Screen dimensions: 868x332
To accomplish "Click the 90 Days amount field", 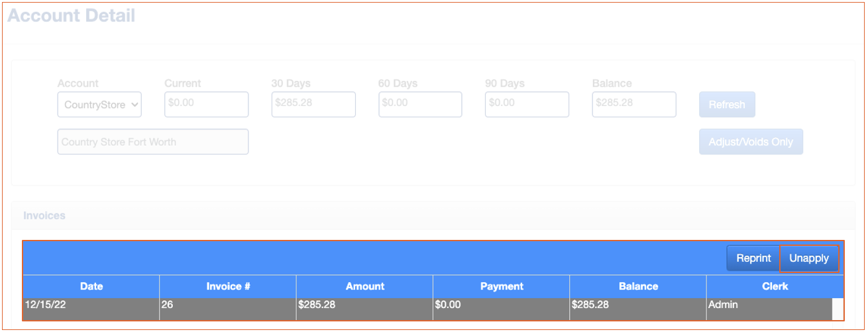I will pyautogui.click(x=527, y=105).
